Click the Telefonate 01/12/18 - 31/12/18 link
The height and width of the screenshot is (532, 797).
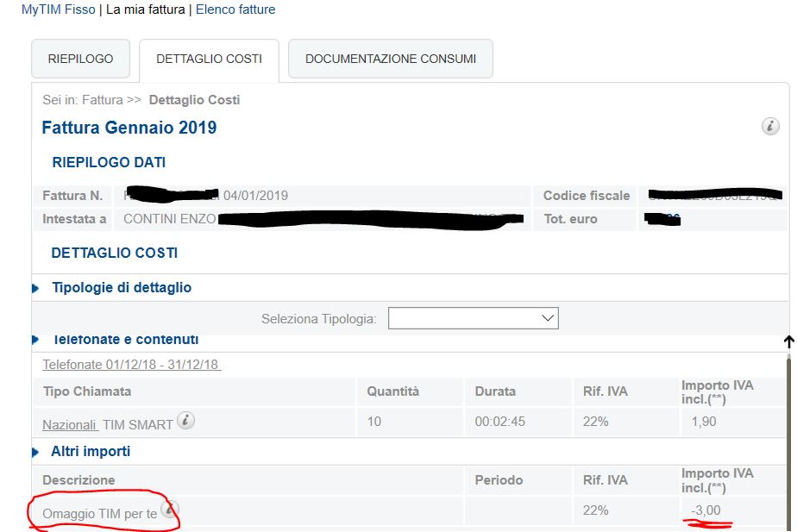(131, 365)
